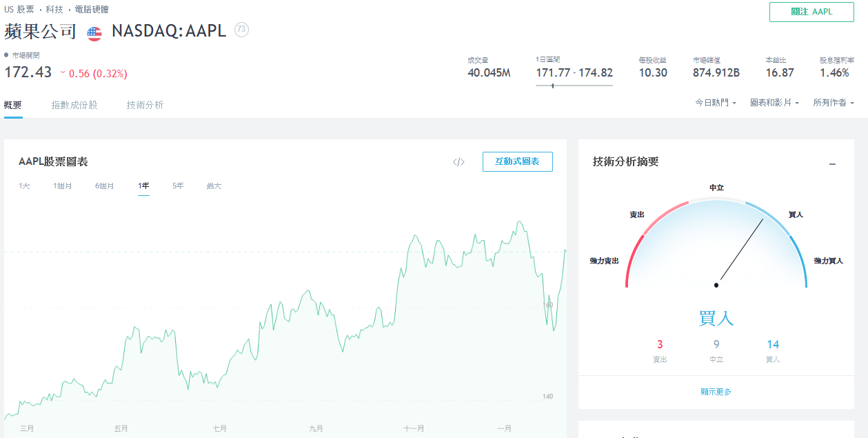The image size is (868, 438).
Task: Click the 171.77 - 174.82 day range
Action: point(574,72)
